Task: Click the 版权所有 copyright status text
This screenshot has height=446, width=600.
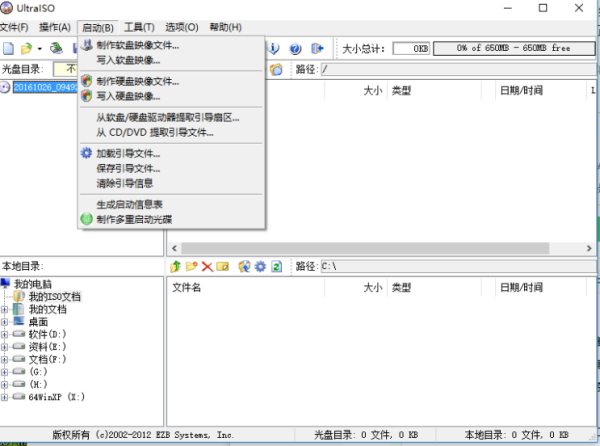Action: tap(142, 435)
